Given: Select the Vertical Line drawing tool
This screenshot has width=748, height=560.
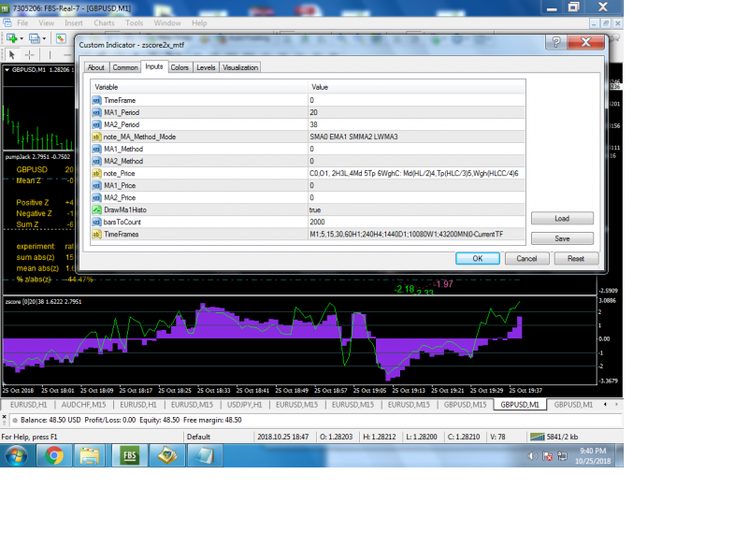Looking at the screenshot, I should (x=50, y=55).
